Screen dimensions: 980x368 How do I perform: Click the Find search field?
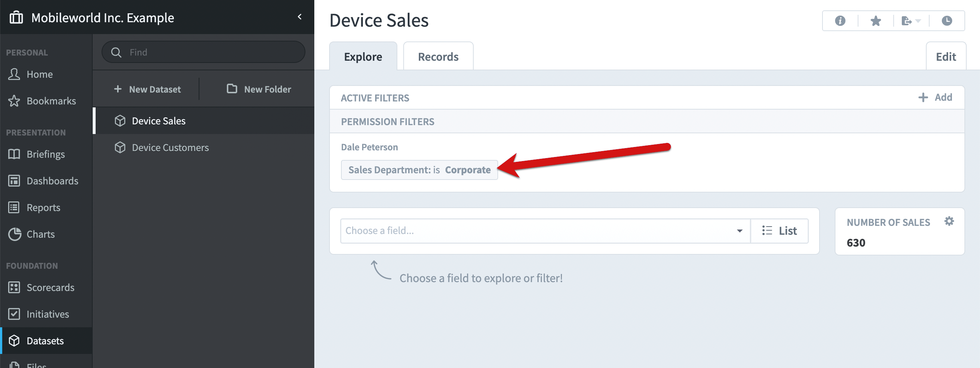[x=203, y=52]
